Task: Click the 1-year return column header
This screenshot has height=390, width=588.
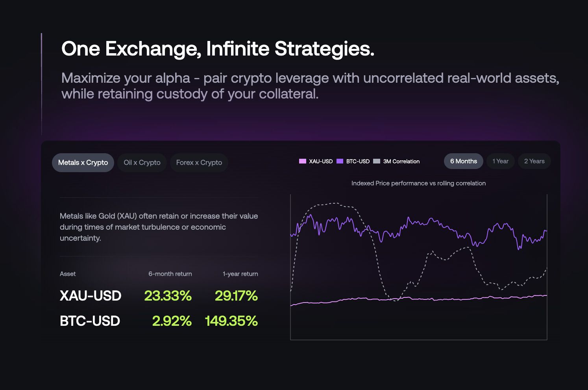Action: pos(240,274)
